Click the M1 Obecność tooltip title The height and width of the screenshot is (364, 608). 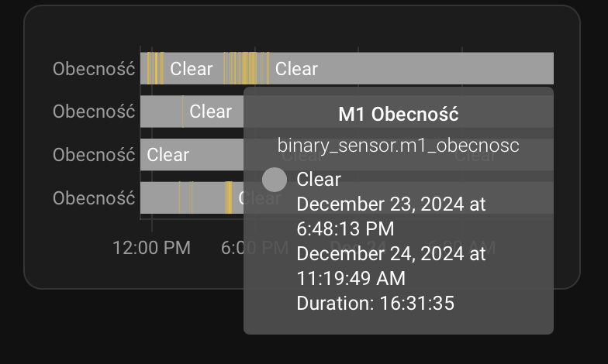[399, 115]
